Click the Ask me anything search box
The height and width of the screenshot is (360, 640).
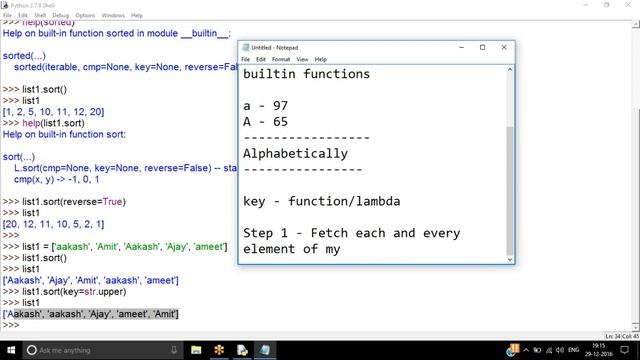tap(102, 350)
